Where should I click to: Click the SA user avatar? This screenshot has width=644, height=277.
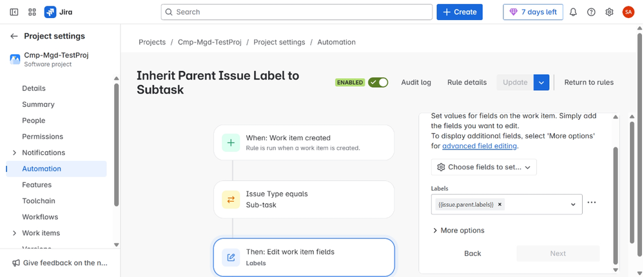pos(628,12)
